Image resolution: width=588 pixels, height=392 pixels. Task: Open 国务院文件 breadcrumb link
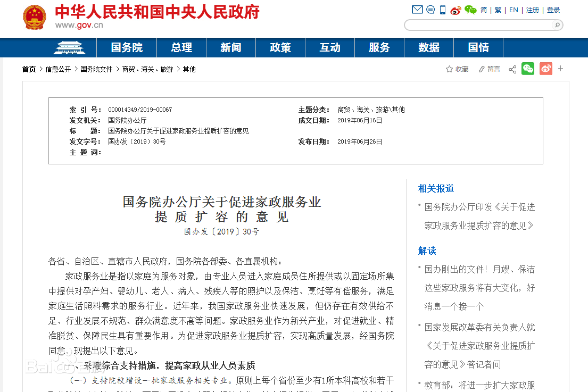pyautogui.click(x=96, y=69)
